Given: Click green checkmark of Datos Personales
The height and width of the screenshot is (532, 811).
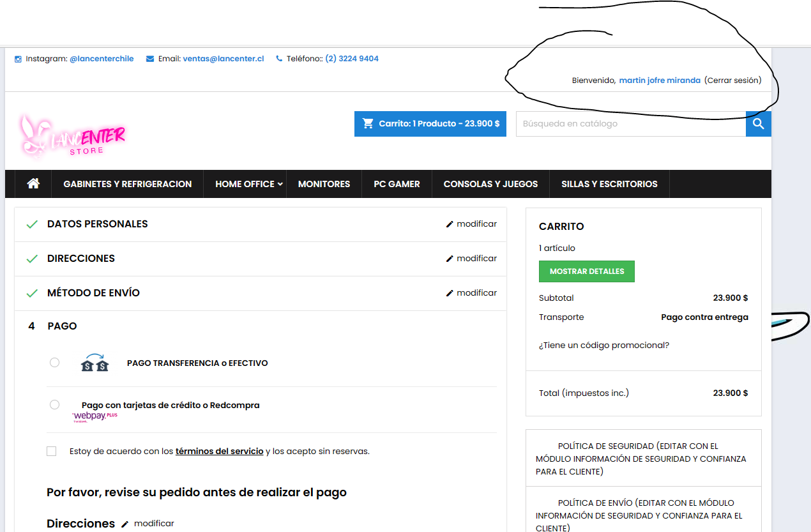Looking at the screenshot, I should (32, 225).
